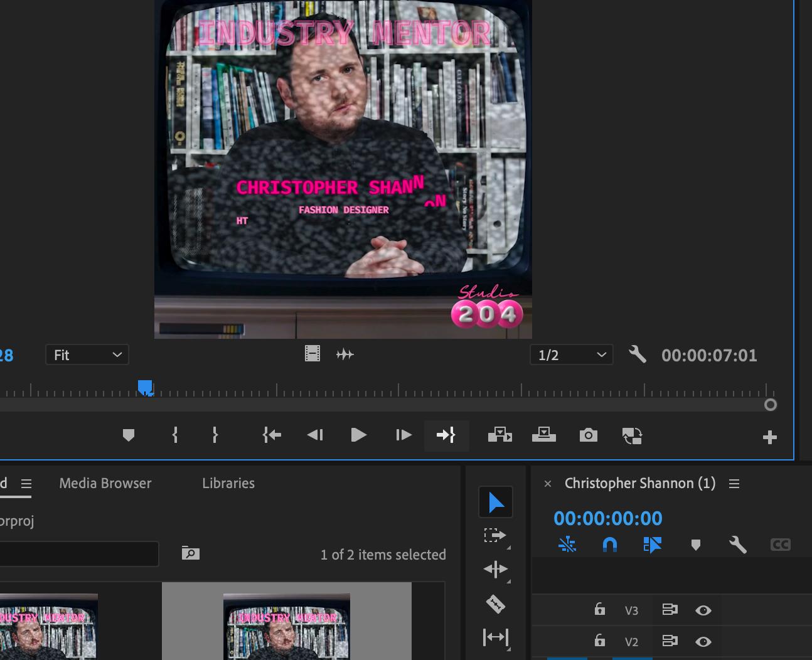Open the Fit zoom level dropdown

[87, 354]
